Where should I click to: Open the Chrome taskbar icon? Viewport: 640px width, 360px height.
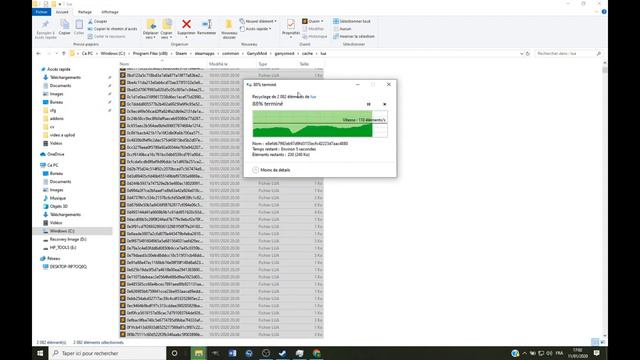pos(317,353)
